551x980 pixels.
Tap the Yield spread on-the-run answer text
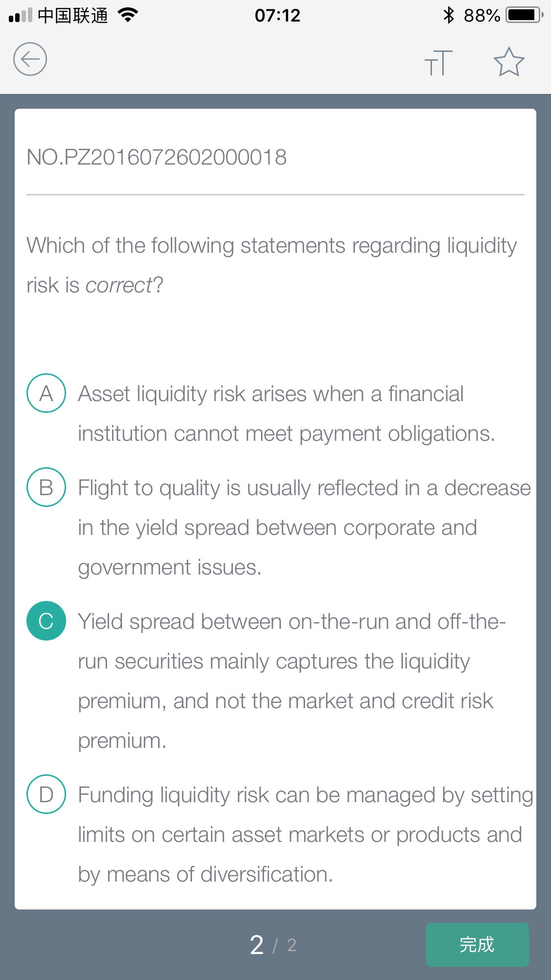292,681
